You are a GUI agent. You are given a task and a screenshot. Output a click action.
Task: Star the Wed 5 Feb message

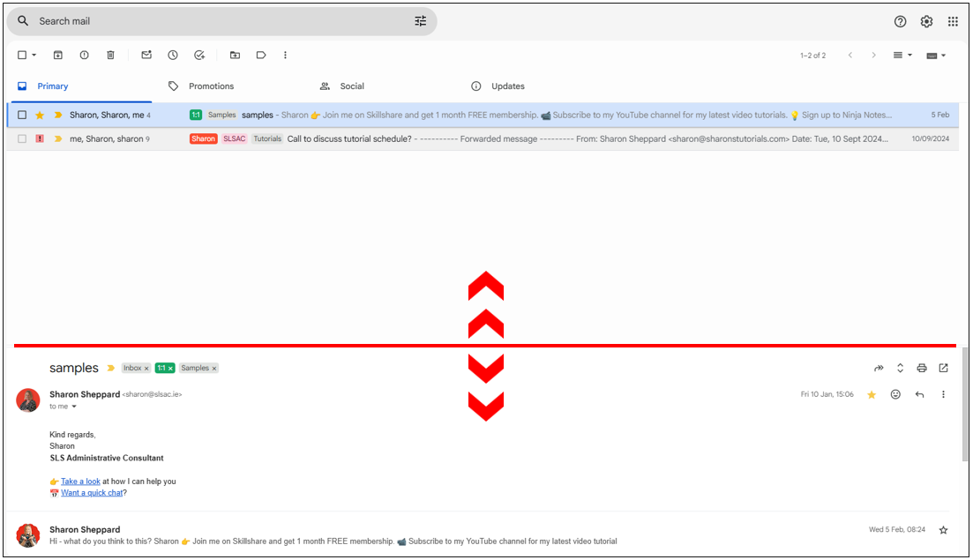(943, 530)
